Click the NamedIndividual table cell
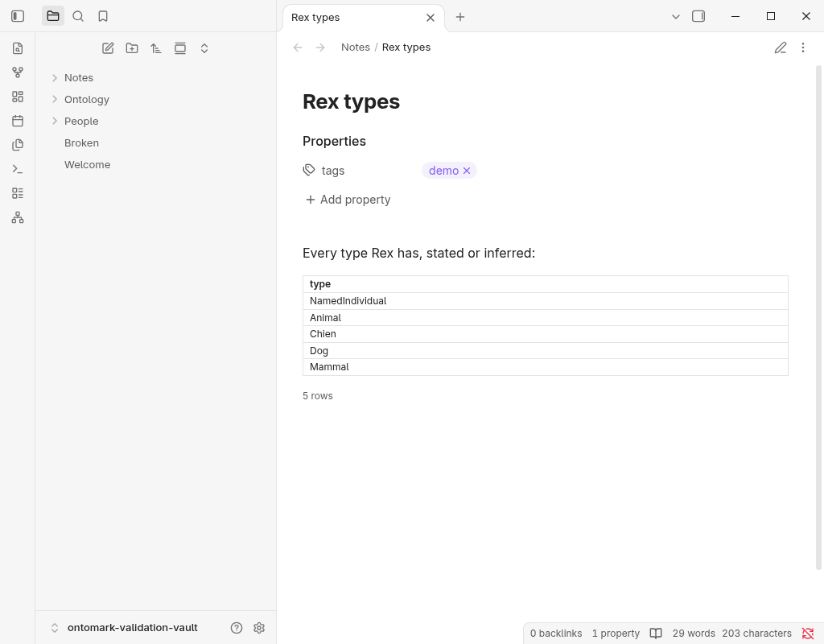The image size is (824, 644). pos(546,301)
